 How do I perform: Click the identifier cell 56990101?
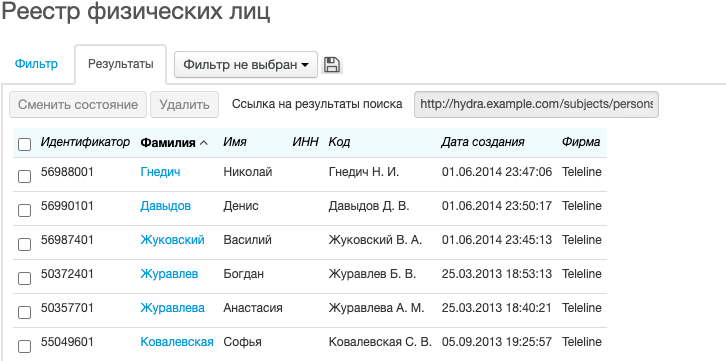coord(67,206)
